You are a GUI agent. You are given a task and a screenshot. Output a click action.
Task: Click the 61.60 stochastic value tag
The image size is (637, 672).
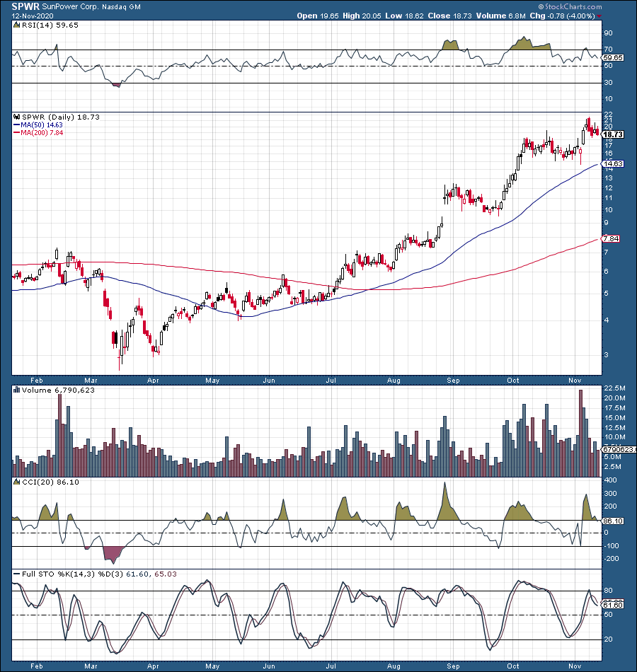pos(613,605)
